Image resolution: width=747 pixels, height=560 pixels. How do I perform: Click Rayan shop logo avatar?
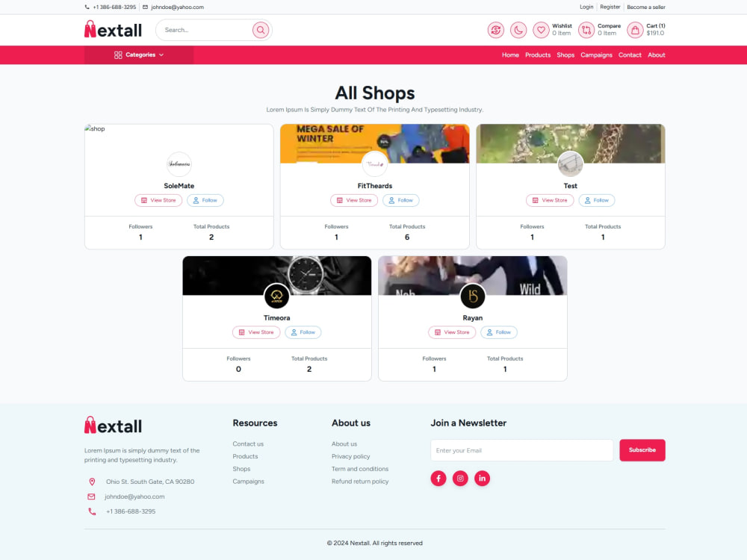click(x=473, y=296)
